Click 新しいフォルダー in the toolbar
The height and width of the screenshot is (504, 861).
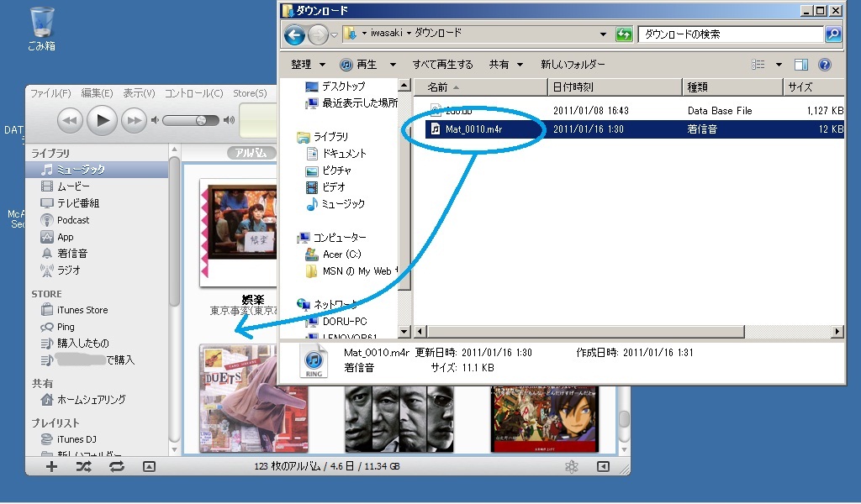[573, 65]
